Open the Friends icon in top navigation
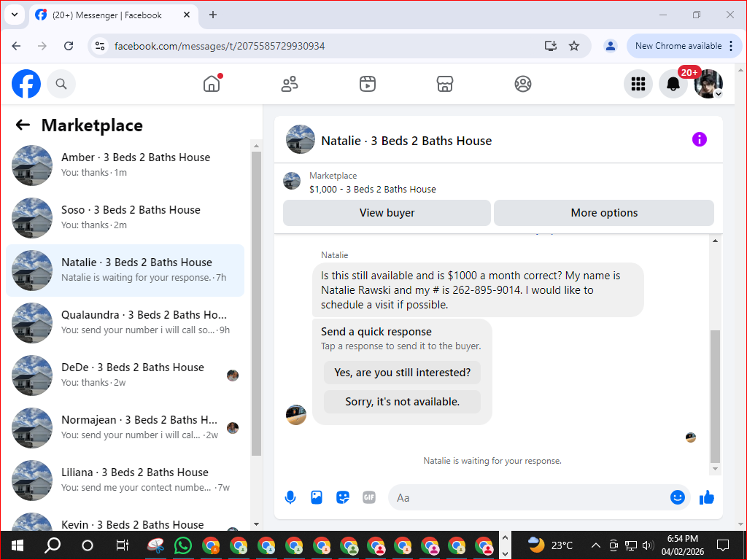747x560 pixels. click(x=290, y=84)
